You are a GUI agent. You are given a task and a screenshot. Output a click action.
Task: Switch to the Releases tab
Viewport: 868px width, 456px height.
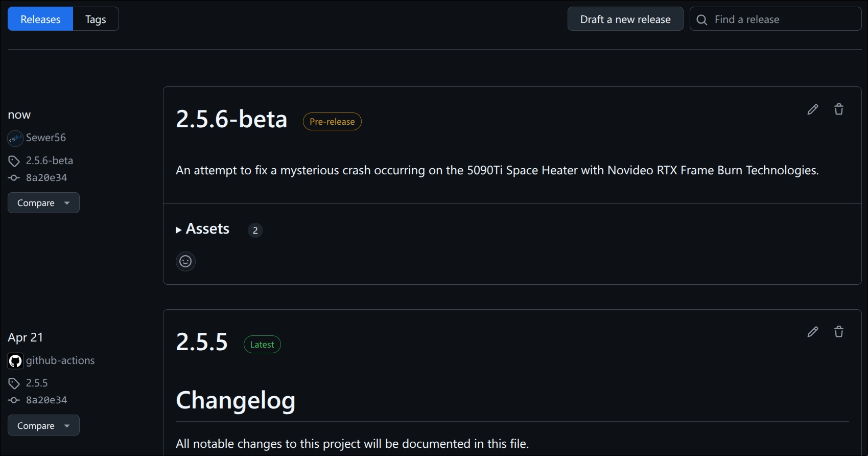pos(40,19)
